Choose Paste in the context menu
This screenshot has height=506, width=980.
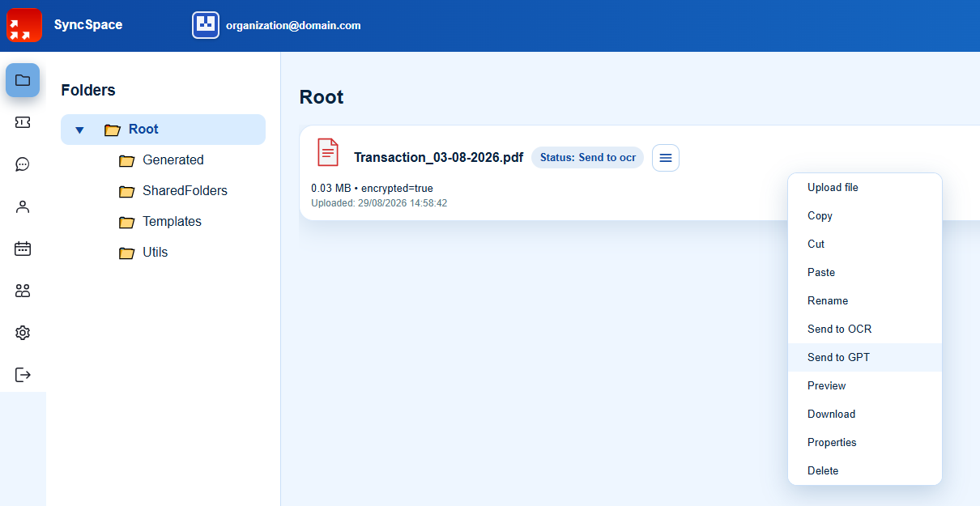[865, 273]
